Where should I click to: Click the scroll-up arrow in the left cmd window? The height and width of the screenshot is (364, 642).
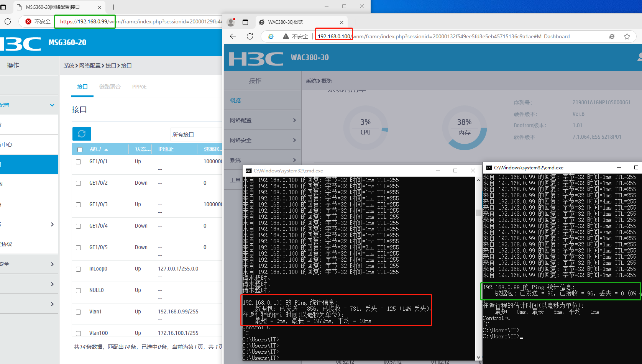[x=478, y=180]
